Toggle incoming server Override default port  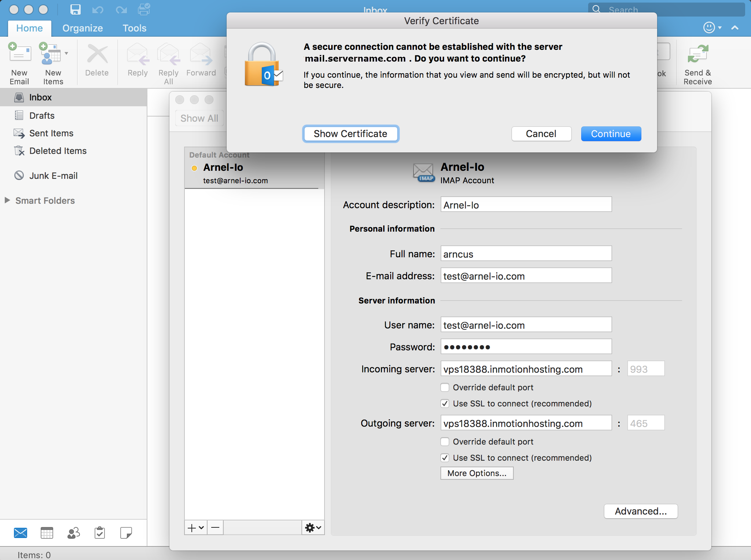pyautogui.click(x=445, y=387)
